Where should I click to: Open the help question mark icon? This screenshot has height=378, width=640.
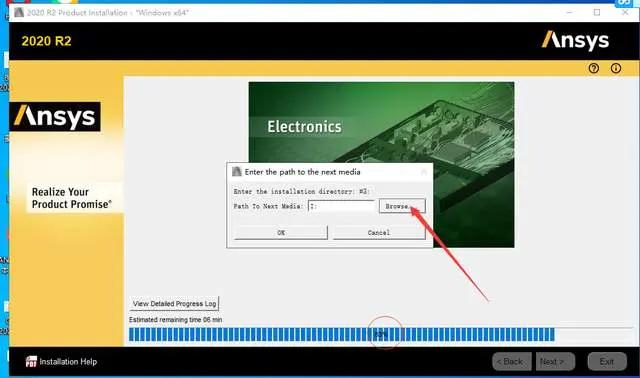[x=594, y=68]
